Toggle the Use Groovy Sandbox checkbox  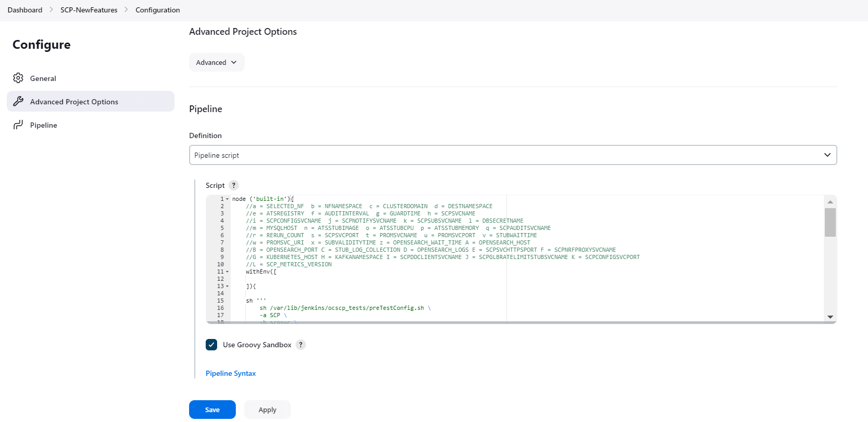tap(211, 345)
